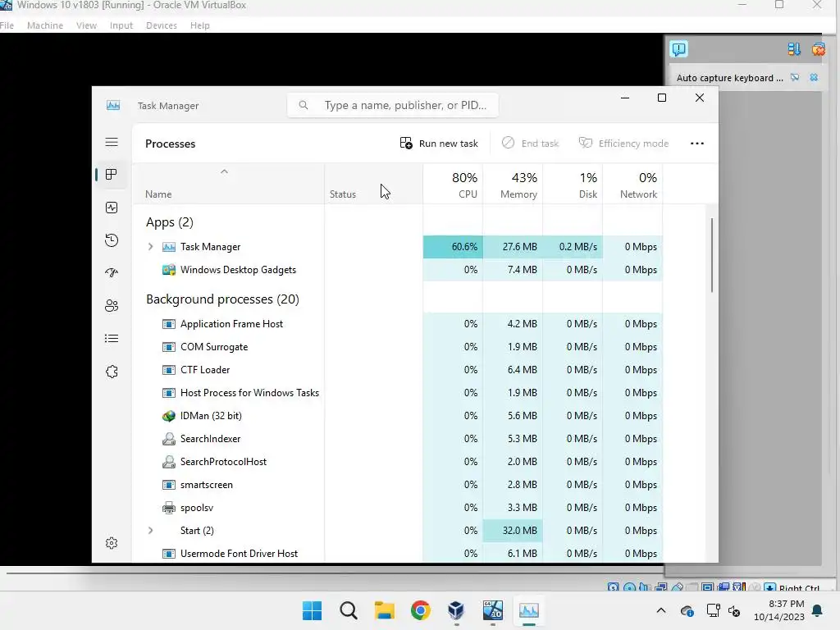Screen dimensions: 840x630
Task: Click the spoolsv printer icon
Action: (169, 508)
